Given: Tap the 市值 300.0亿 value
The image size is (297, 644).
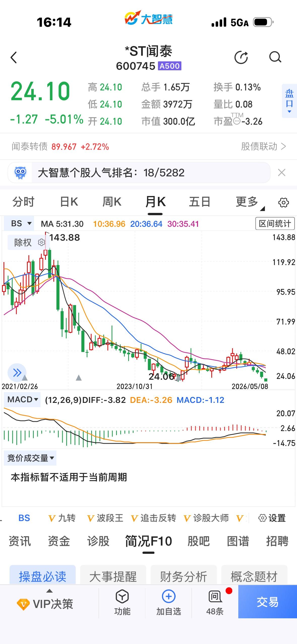Looking at the screenshot, I should pyautogui.click(x=168, y=121).
